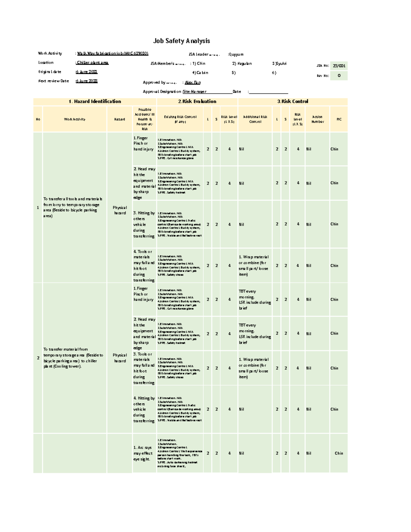Click the Arc rays may effect eye sight cell
This screenshot has width=411, height=532.
tap(142, 453)
